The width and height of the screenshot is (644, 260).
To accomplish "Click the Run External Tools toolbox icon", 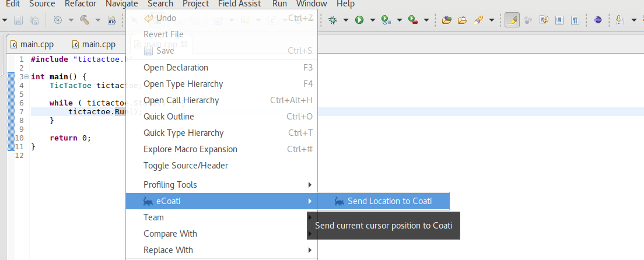I will pos(413,20).
